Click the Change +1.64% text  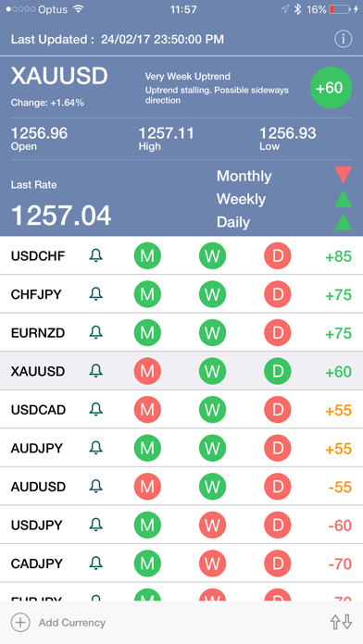tap(47, 103)
